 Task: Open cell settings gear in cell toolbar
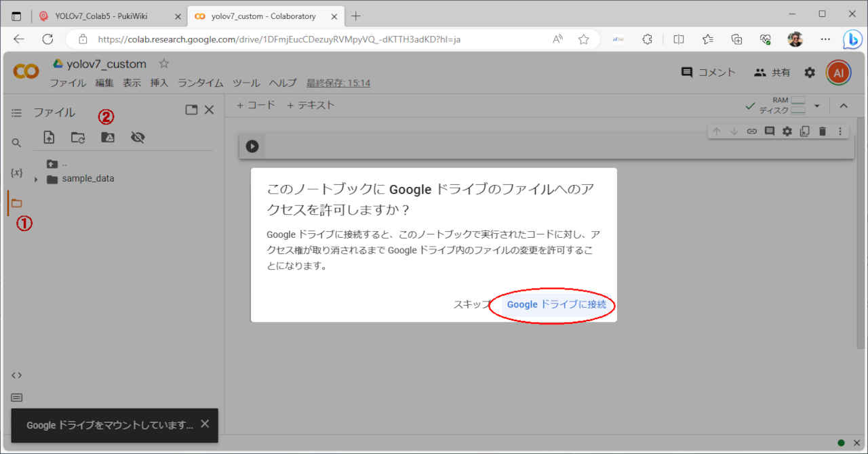click(787, 131)
